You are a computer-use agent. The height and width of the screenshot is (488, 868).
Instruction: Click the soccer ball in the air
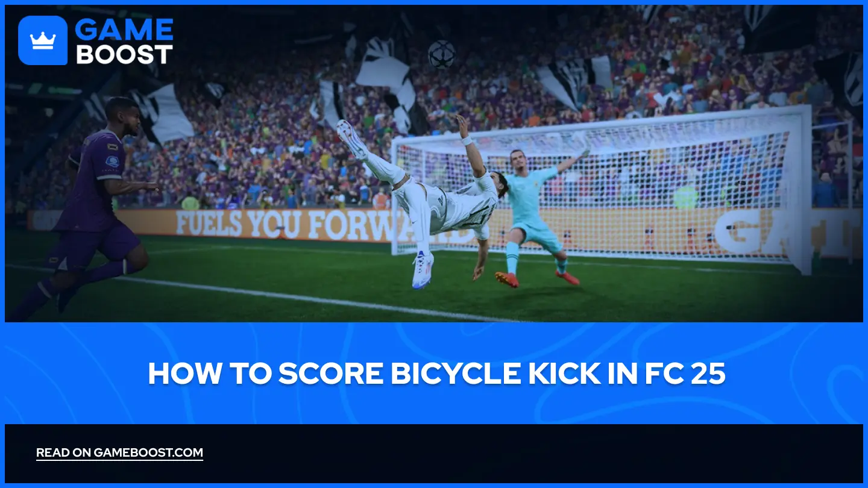(x=442, y=54)
